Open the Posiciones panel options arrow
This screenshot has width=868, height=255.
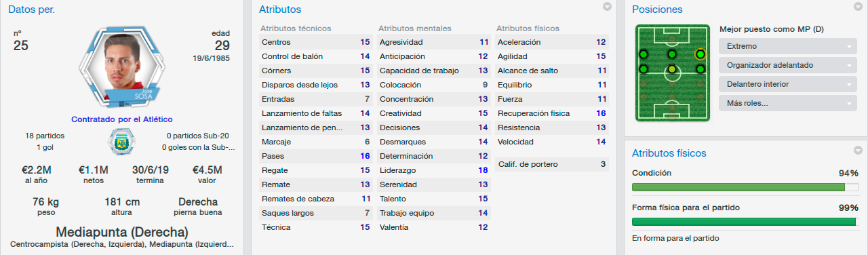pyautogui.click(x=859, y=7)
